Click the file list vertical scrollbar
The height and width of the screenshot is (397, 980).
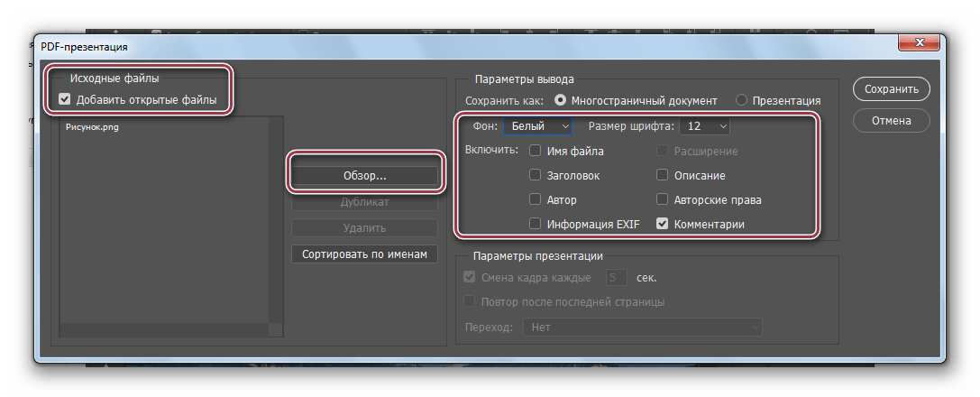(x=276, y=219)
